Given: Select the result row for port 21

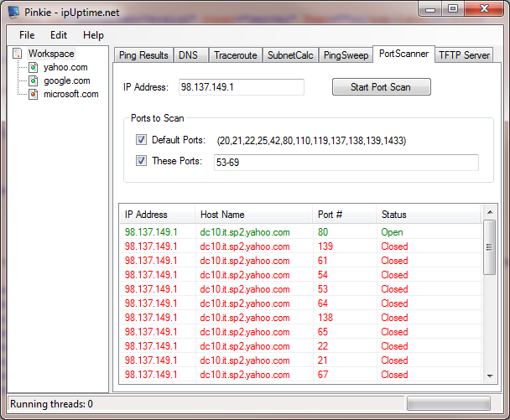Looking at the screenshot, I should point(300,360).
